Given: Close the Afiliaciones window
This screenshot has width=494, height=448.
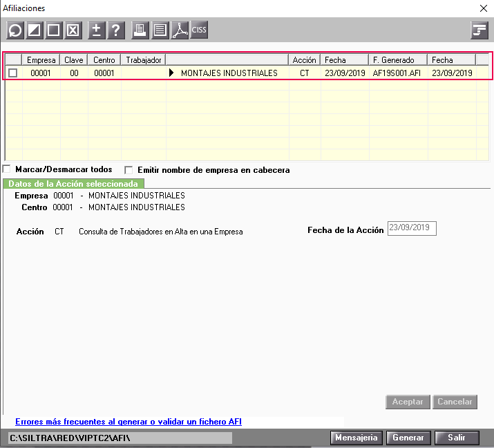Looking at the screenshot, I should (x=483, y=8).
